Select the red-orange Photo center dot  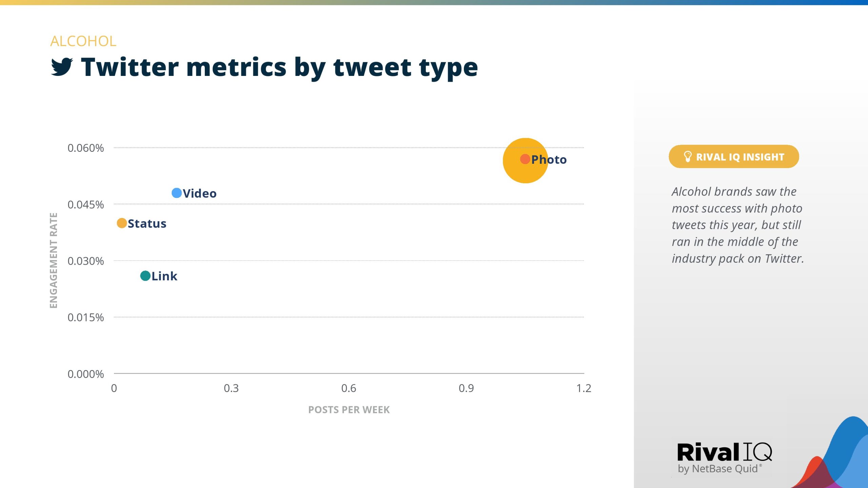525,159
